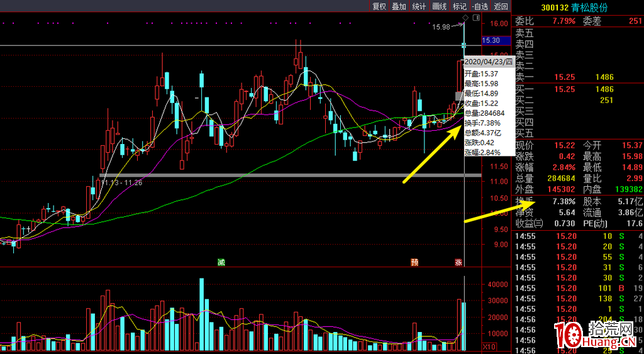Click the trade row with volume 138
The height and width of the screenshot is (354, 644).
click(579, 298)
